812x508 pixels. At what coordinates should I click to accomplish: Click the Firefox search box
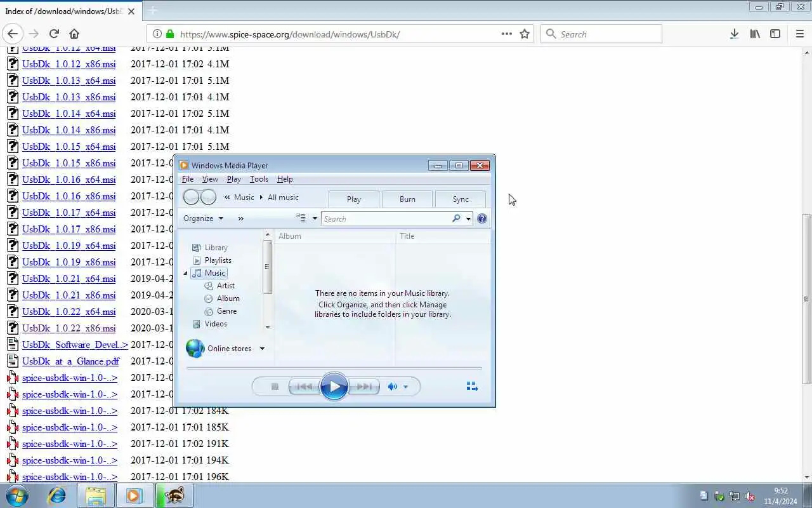[601, 34]
